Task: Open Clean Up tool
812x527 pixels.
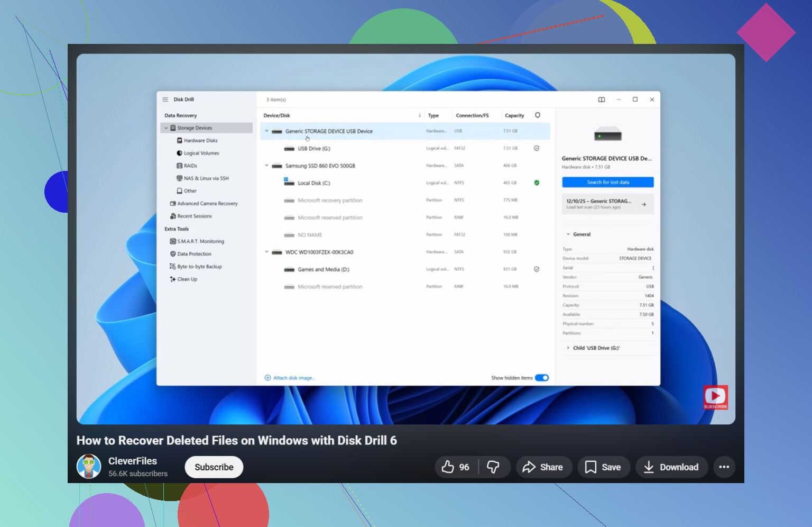Action: tap(187, 279)
